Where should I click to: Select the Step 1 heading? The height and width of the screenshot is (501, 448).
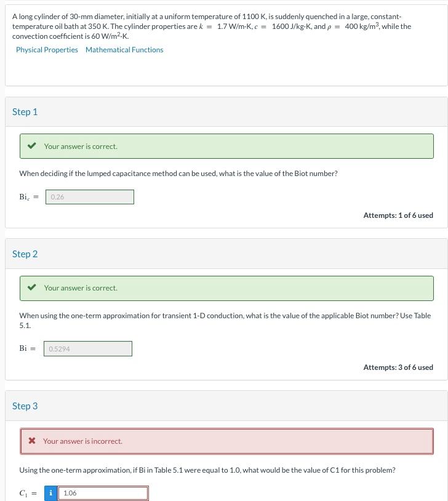(x=25, y=112)
